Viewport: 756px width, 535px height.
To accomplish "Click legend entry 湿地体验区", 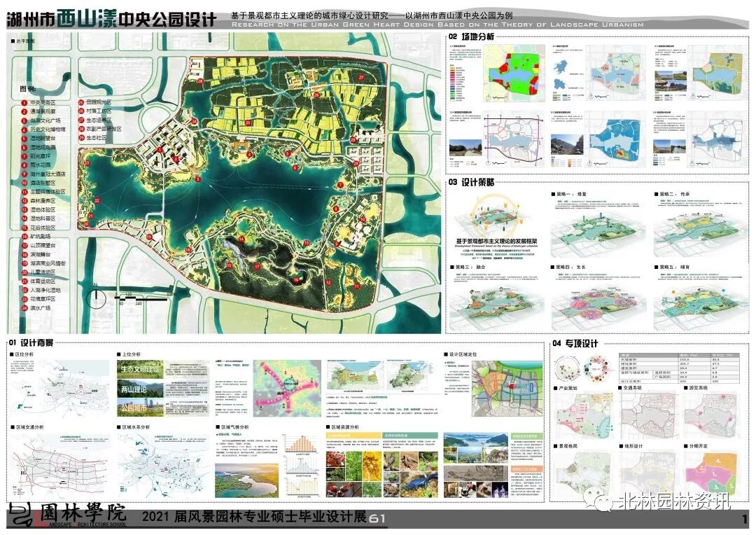I will [x=38, y=210].
